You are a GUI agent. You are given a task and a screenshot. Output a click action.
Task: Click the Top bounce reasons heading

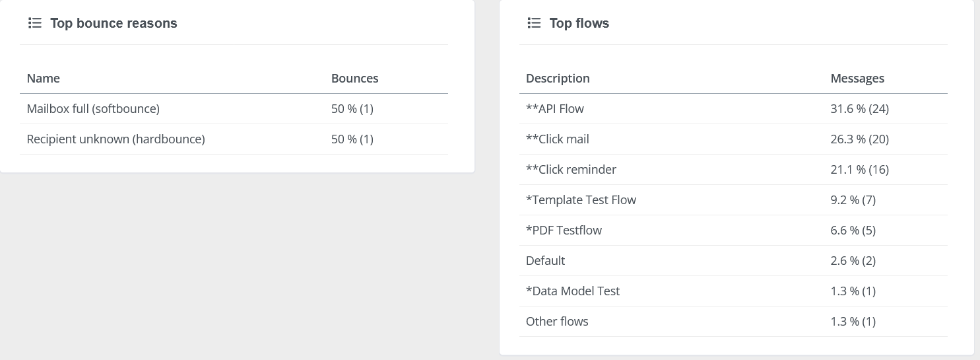coord(114,23)
